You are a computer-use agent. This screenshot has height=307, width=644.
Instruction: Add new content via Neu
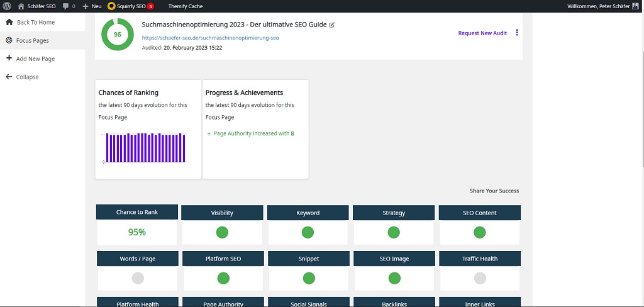92,6
